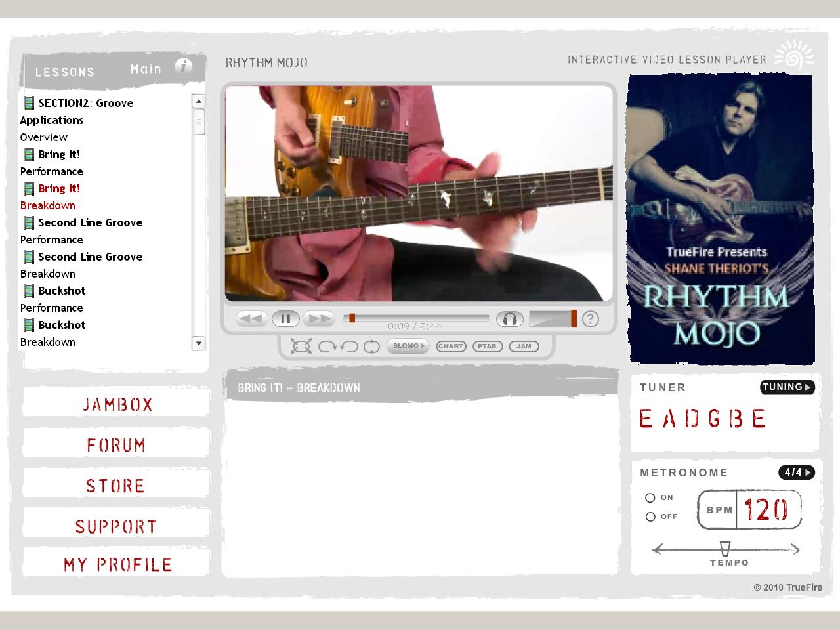Click the loop start arrow icon

tap(327, 346)
